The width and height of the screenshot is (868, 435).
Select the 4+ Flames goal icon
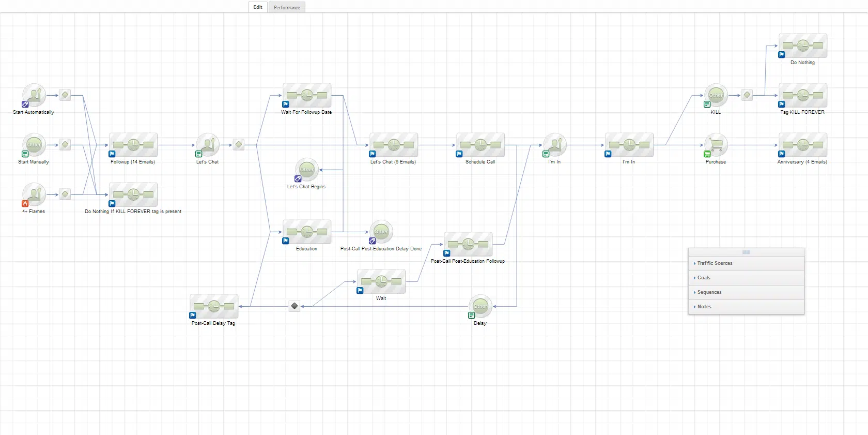34,194
